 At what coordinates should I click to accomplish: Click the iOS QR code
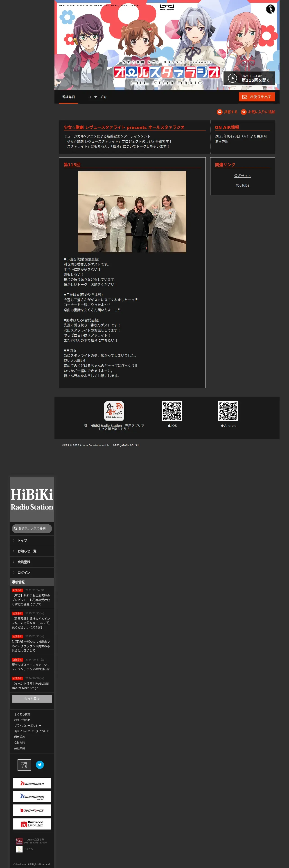tap(172, 411)
